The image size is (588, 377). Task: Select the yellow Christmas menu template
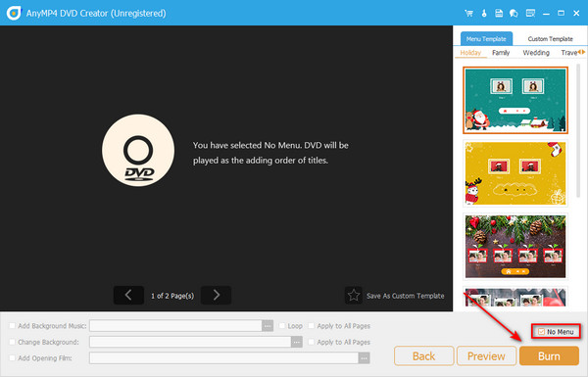pyautogui.click(x=515, y=173)
